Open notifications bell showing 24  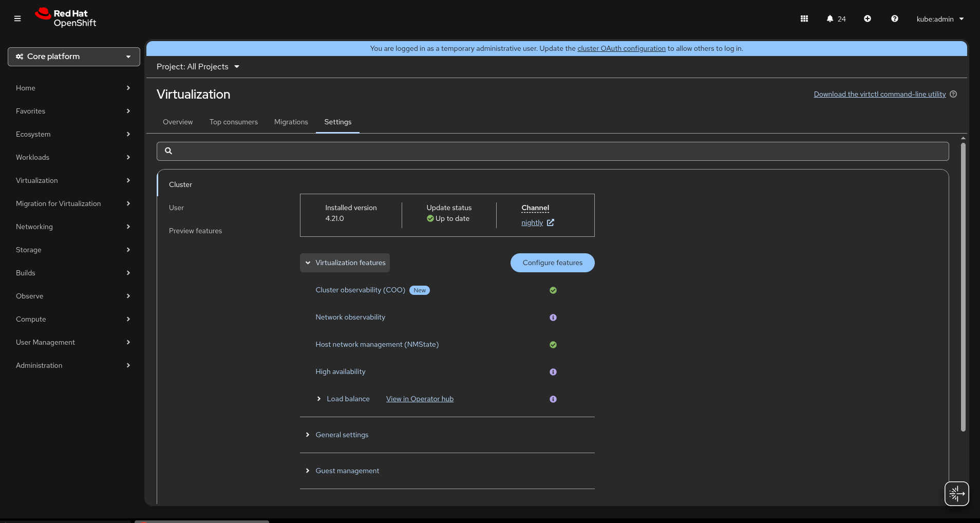(836, 18)
